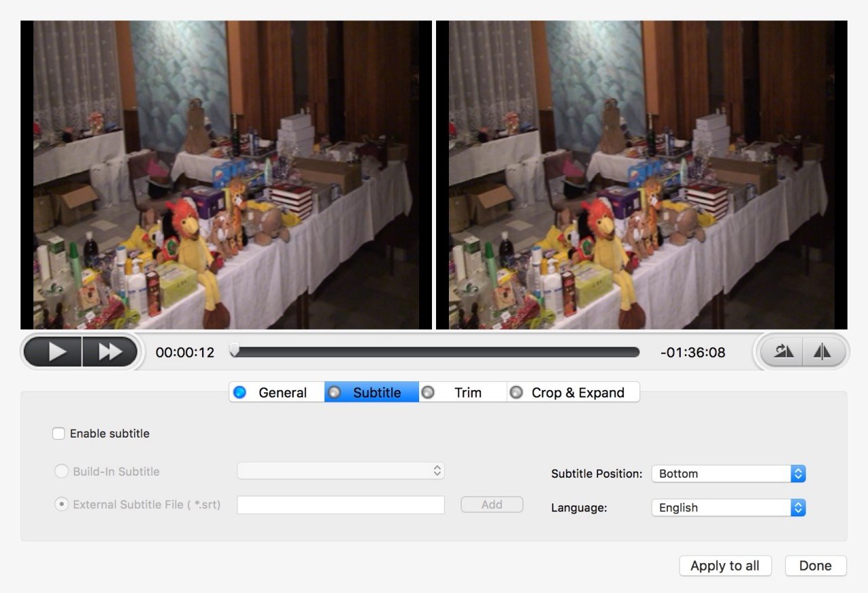Click the Apply to all button
Viewport: 868px width, 593px height.
click(x=725, y=566)
